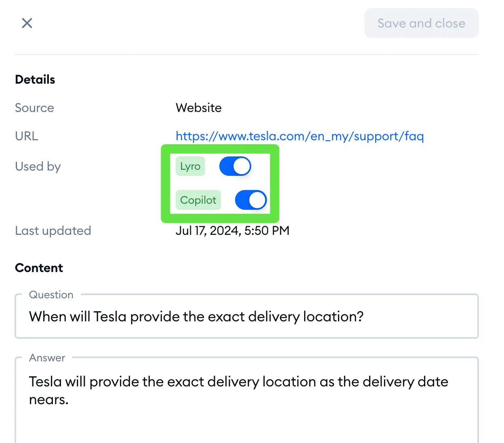The height and width of the screenshot is (443, 504).
Task: Click the Source label
Action: [34, 108]
